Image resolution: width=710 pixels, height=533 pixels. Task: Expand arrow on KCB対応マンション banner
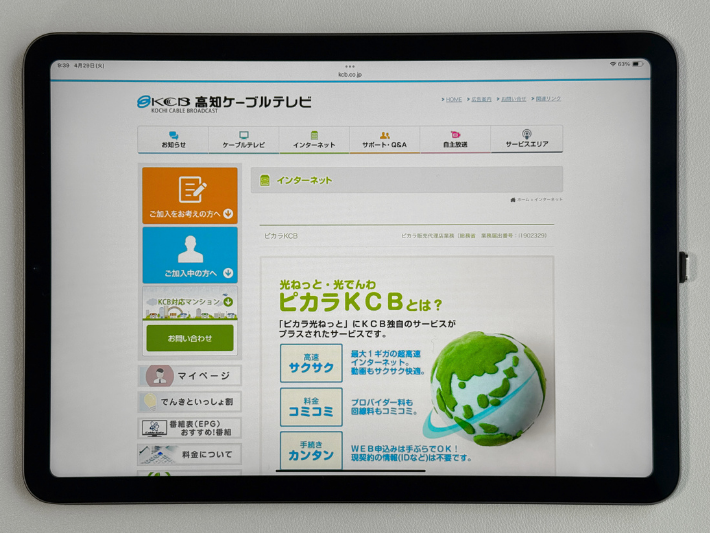pyautogui.click(x=228, y=302)
